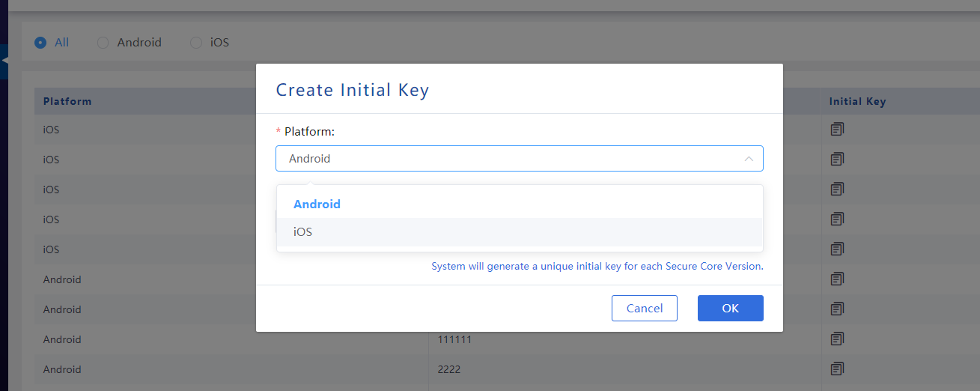
Task: Copy initial key in third iOS row
Action: tap(837, 189)
